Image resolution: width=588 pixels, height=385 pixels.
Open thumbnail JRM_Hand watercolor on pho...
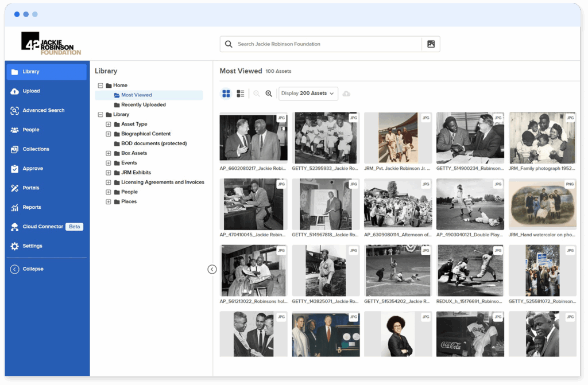[x=542, y=204]
